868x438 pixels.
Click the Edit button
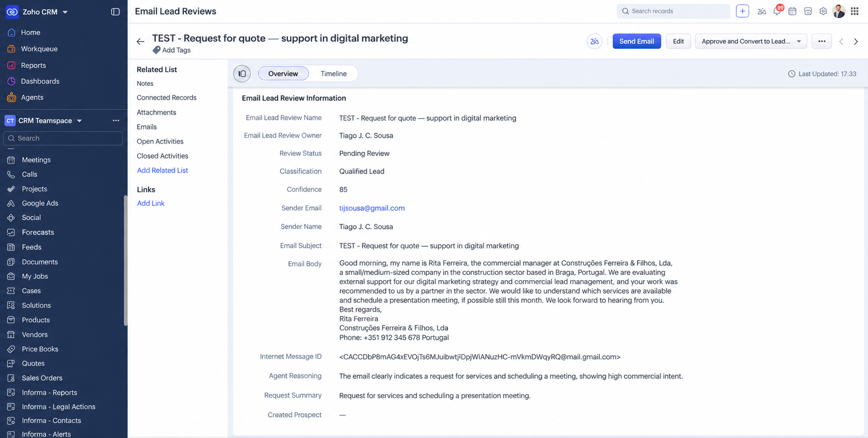678,41
